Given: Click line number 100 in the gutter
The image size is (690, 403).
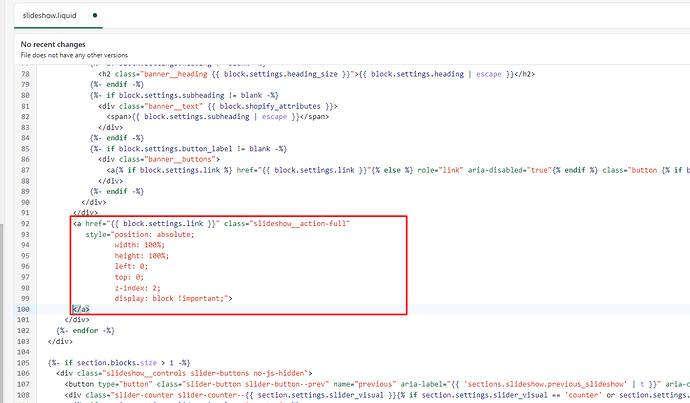Looking at the screenshot, I should pyautogui.click(x=23, y=309).
